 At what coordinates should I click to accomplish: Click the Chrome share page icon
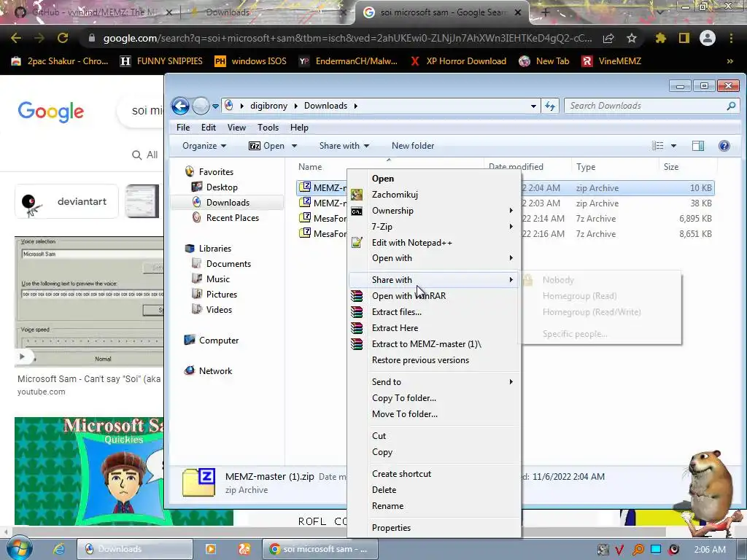click(x=608, y=38)
